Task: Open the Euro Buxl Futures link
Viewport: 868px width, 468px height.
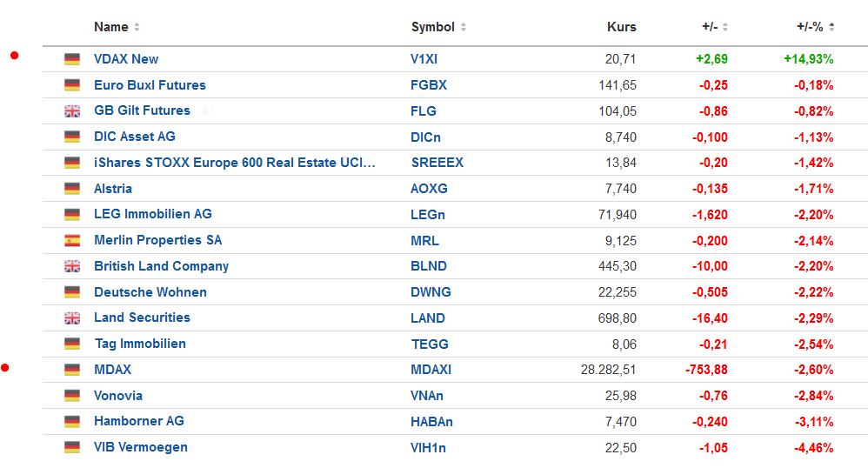Action: [150, 85]
